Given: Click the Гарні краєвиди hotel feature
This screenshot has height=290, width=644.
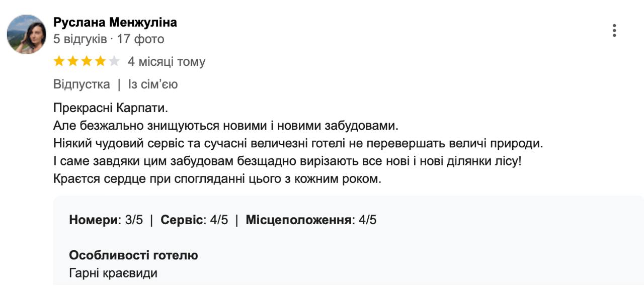Looking at the screenshot, I should pyautogui.click(x=113, y=273).
